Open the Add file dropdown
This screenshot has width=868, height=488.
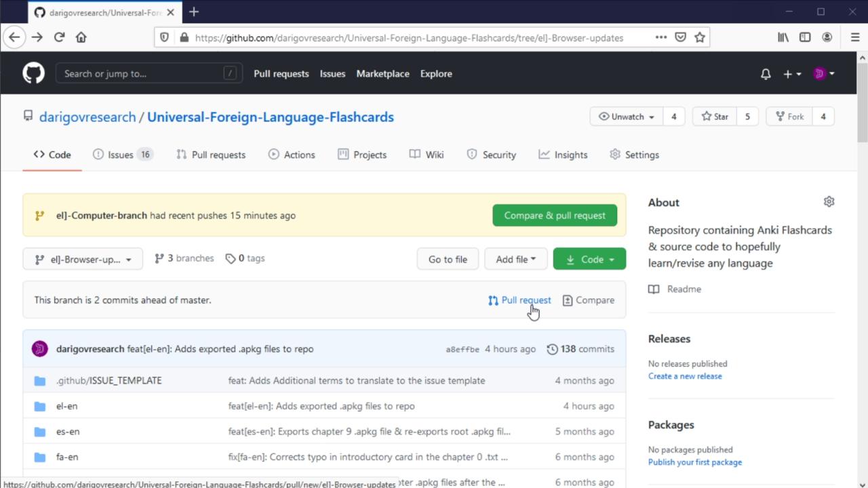(x=515, y=259)
